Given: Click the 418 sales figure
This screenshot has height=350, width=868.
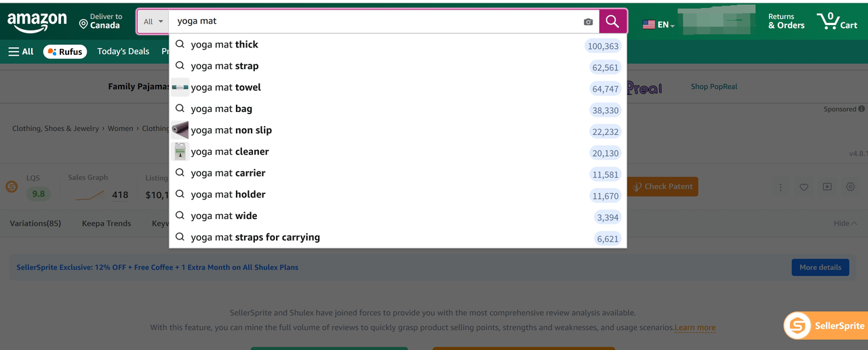Looking at the screenshot, I should [120, 195].
